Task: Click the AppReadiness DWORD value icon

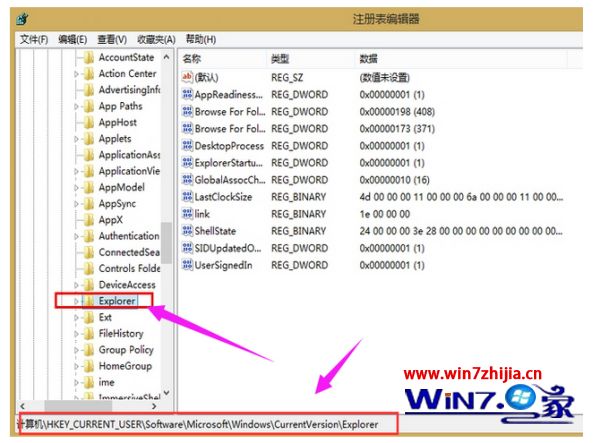Action: pos(187,94)
